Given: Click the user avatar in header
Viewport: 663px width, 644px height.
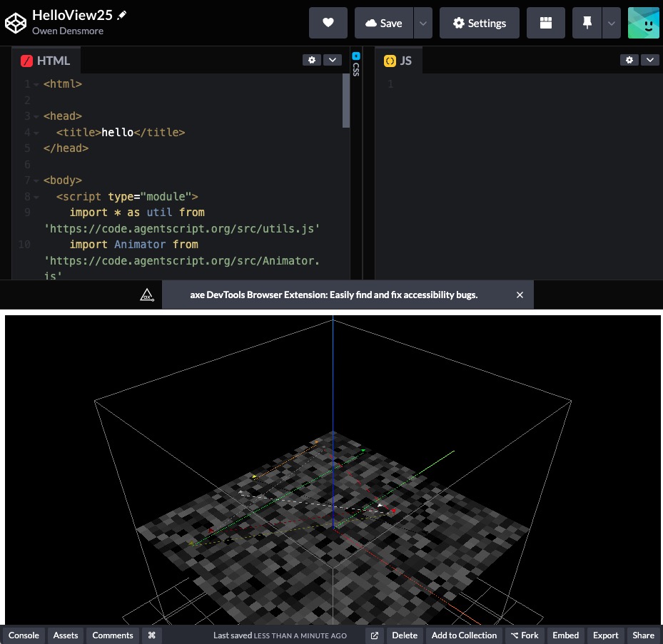Looking at the screenshot, I should (x=643, y=23).
